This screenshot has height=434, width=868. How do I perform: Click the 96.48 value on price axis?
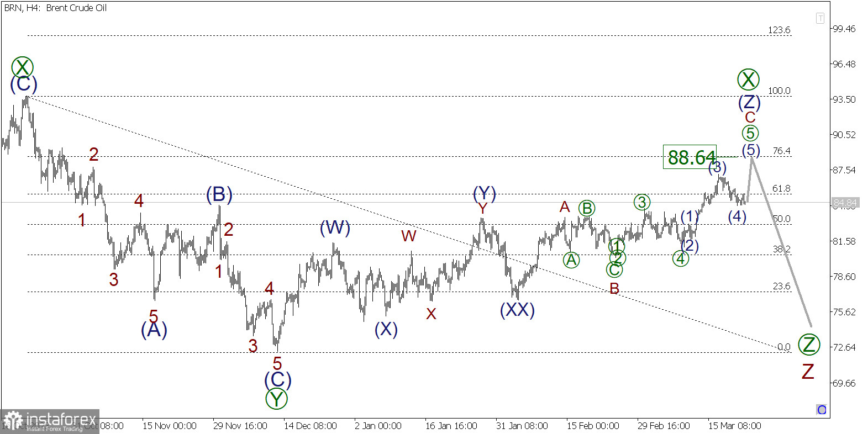tap(844, 64)
